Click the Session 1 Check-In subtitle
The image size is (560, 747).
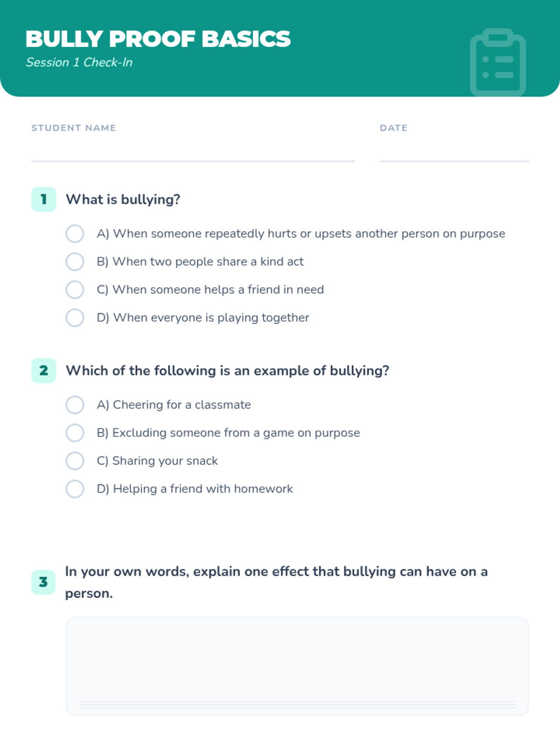[79, 63]
